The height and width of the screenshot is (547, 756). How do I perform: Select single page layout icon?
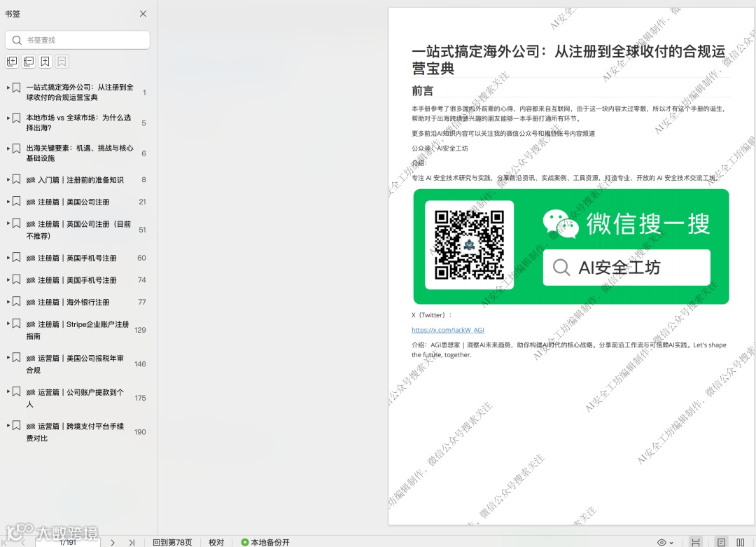(721, 542)
